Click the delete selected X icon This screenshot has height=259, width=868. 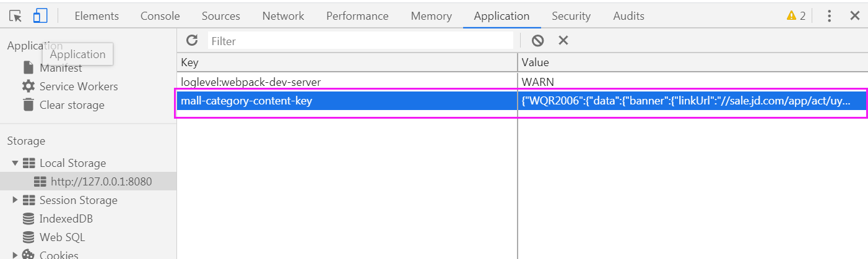coord(563,41)
